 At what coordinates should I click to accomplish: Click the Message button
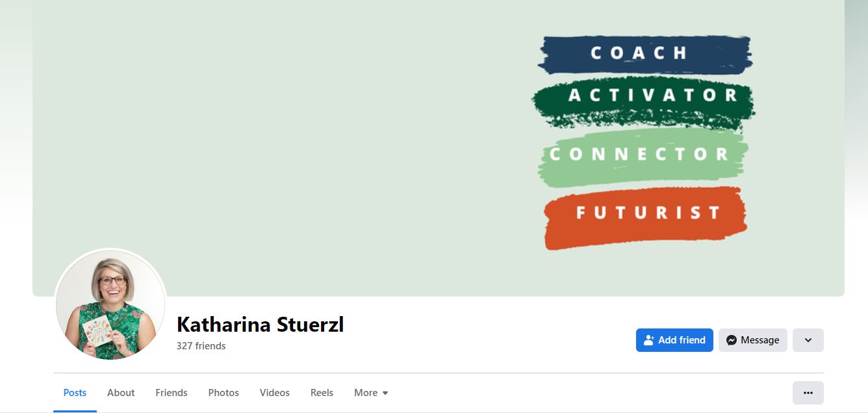(x=752, y=340)
